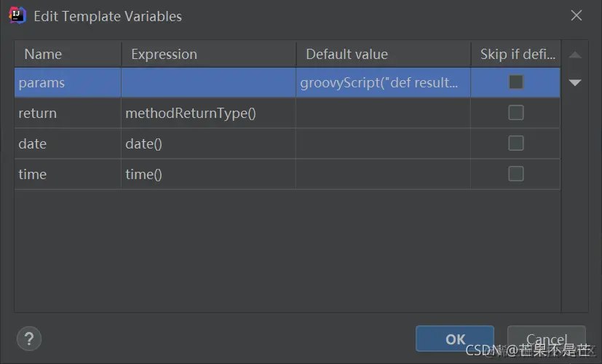Click the Default value column header
This screenshot has height=364, width=602.
[x=383, y=54]
